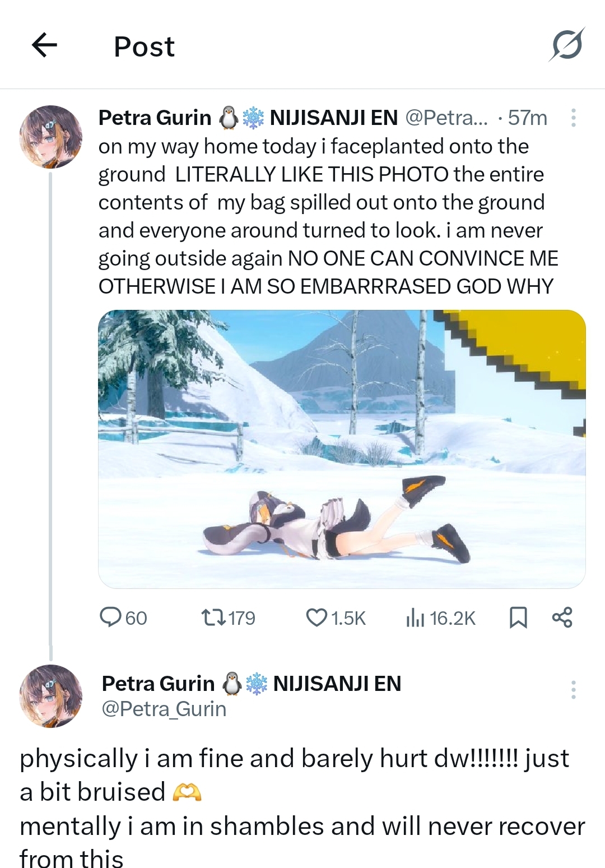
Task: Open the snowy faceplant image
Action: click(x=342, y=449)
